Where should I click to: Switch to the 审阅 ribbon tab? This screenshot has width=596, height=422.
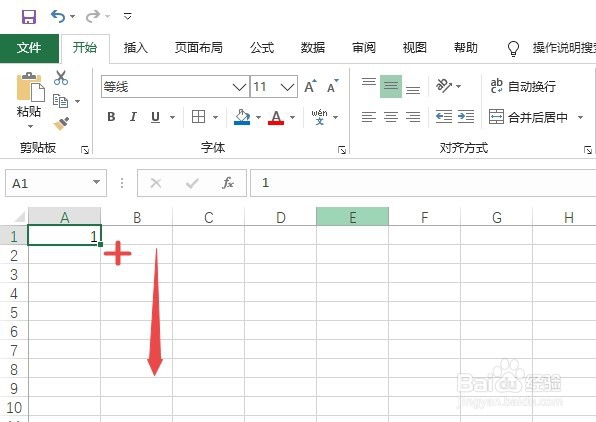364,48
